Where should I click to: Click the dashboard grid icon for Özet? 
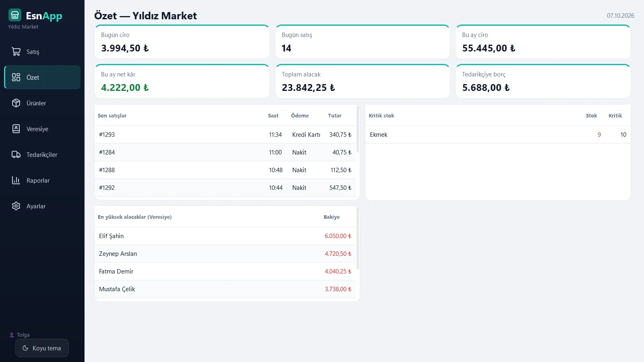pyautogui.click(x=16, y=77)
